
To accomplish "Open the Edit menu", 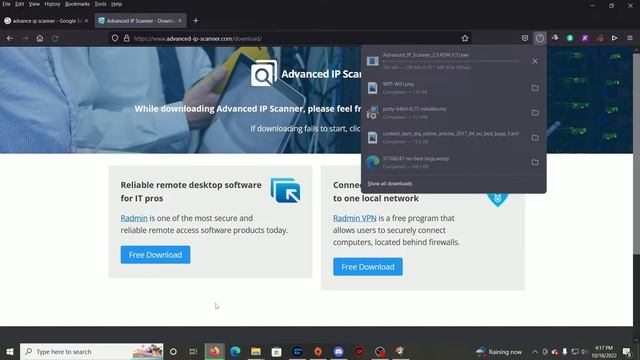I will 19,4.
